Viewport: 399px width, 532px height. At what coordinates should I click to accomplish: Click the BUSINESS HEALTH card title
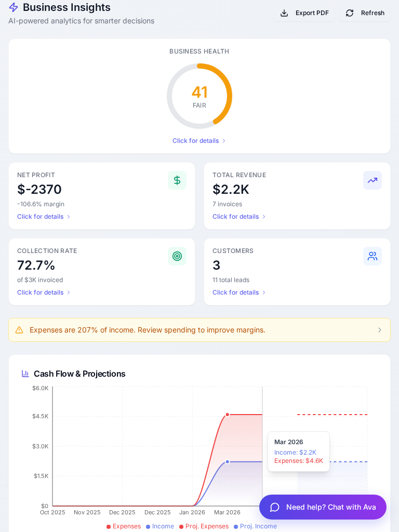pos(199,51)
